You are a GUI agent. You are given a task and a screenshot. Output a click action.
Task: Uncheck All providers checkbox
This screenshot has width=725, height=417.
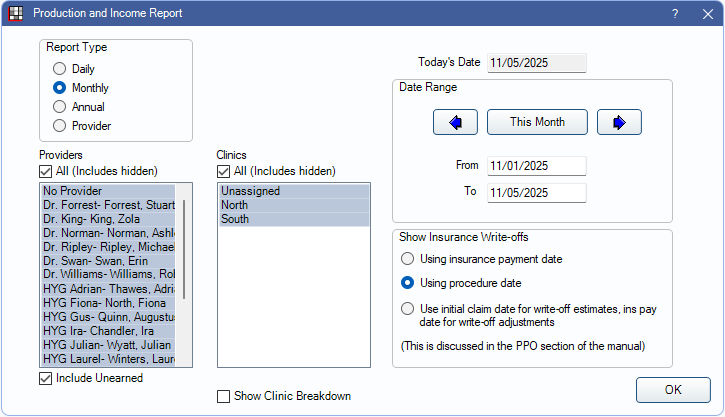(46, 171)
